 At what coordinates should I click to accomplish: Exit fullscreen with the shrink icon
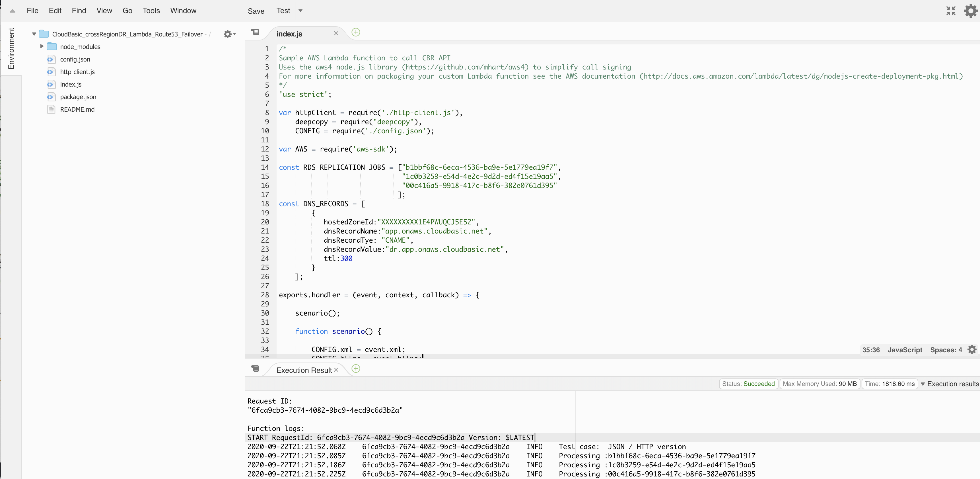pos(951,11)
